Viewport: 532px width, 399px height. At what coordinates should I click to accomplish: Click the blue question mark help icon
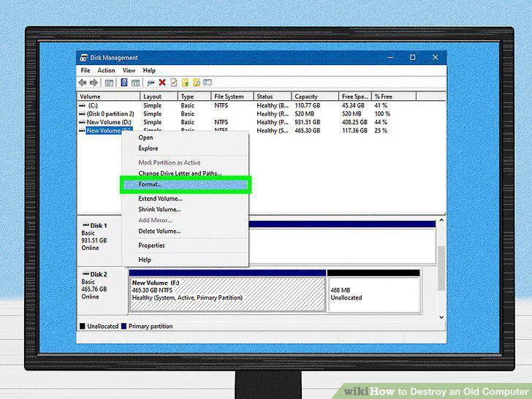click(124, 83)
